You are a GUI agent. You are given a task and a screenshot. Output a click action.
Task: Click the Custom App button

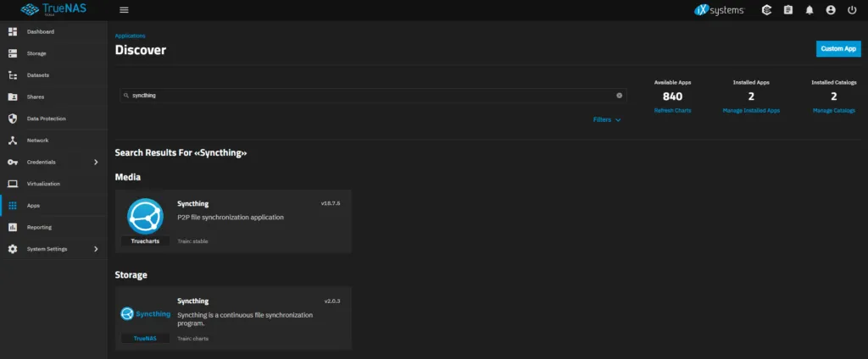[838, 48]
